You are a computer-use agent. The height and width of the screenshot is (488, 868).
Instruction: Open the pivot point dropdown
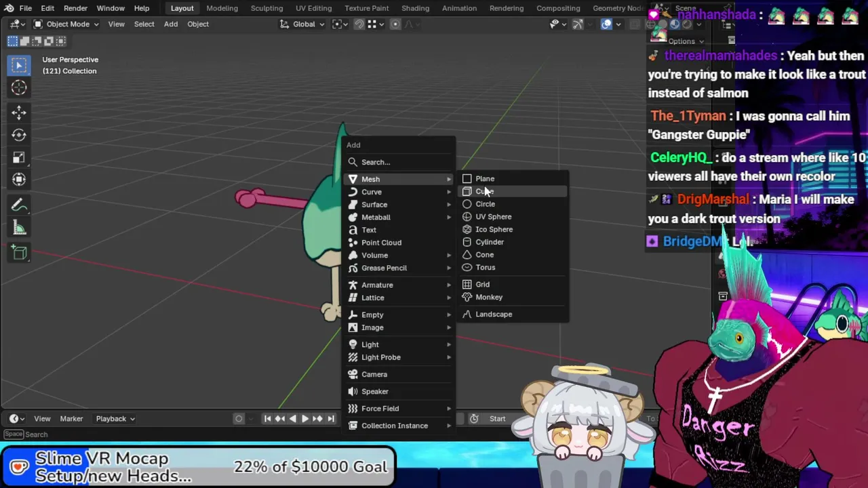340,24
